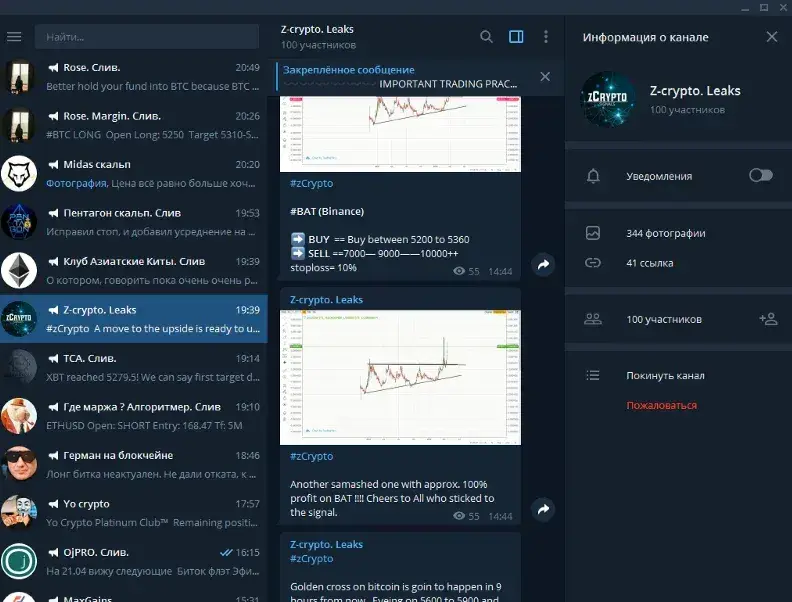Click the photo gallery icon
Viewport: 792px width, 602px height.
(592, 233)
